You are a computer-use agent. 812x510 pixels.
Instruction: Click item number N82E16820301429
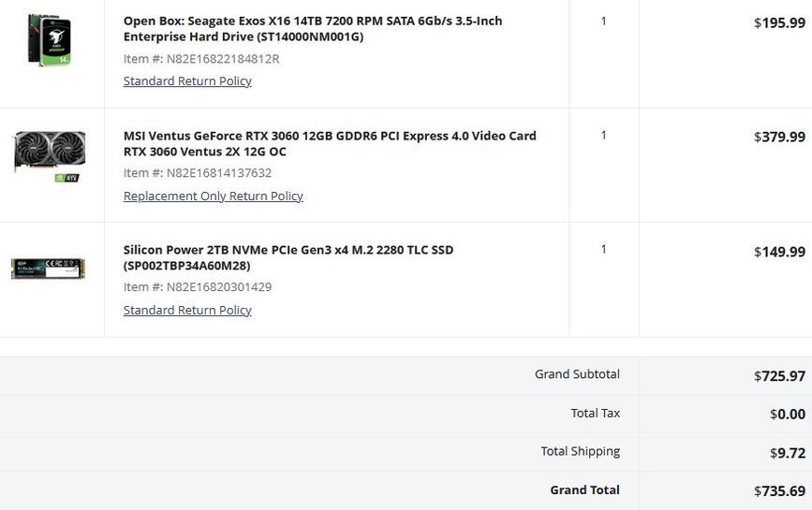(x=198, y=287)
